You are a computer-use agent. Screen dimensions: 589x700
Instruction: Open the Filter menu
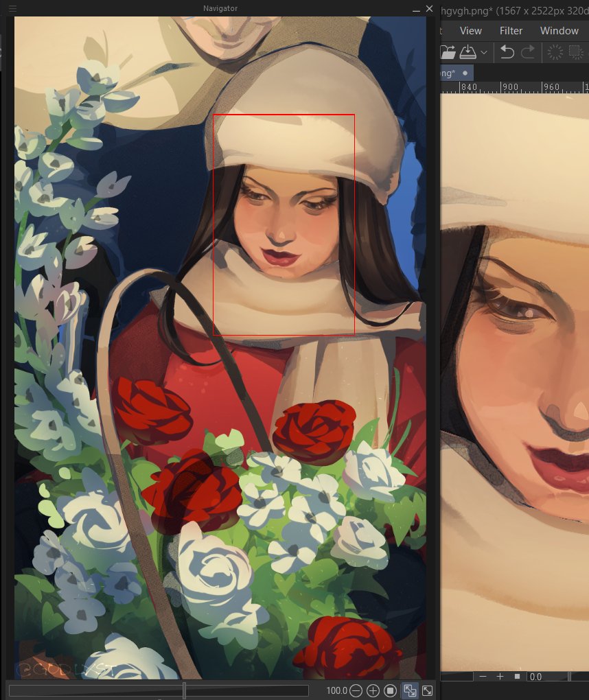coord(511,31)
